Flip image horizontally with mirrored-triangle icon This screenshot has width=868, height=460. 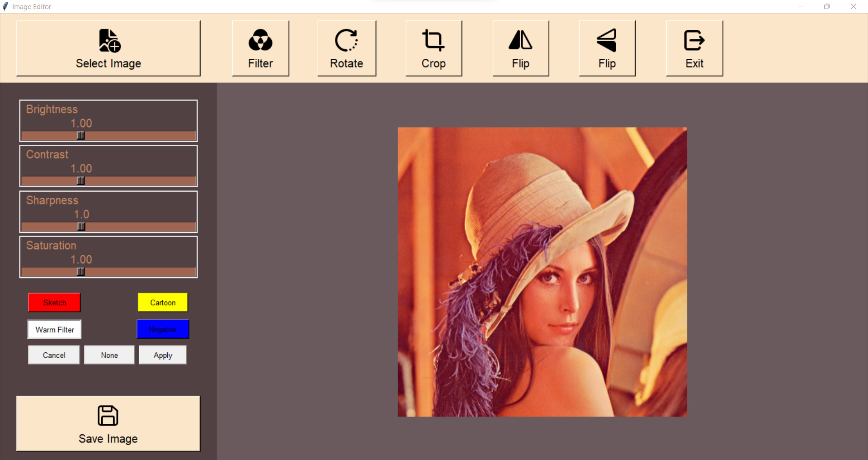pos(520,48)
